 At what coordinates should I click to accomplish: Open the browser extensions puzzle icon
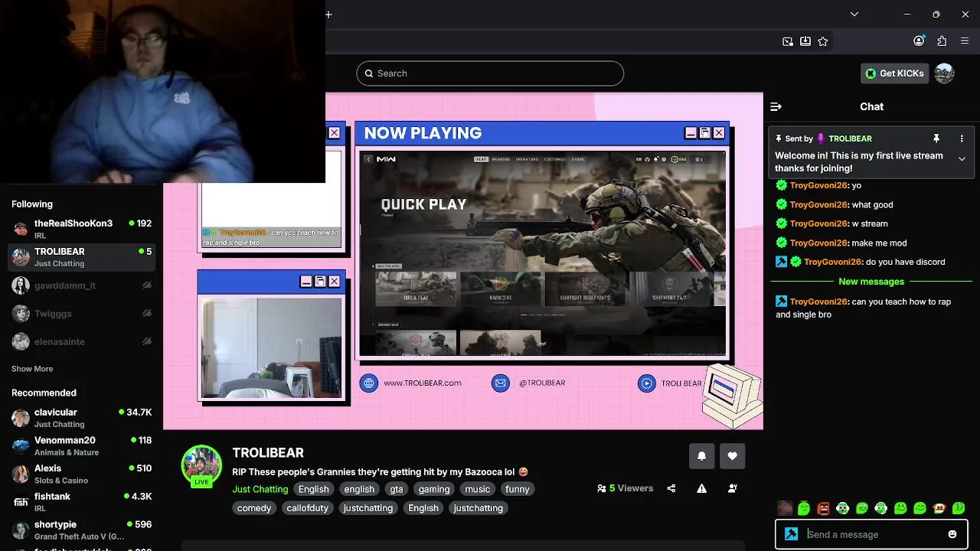pos(942,41)
